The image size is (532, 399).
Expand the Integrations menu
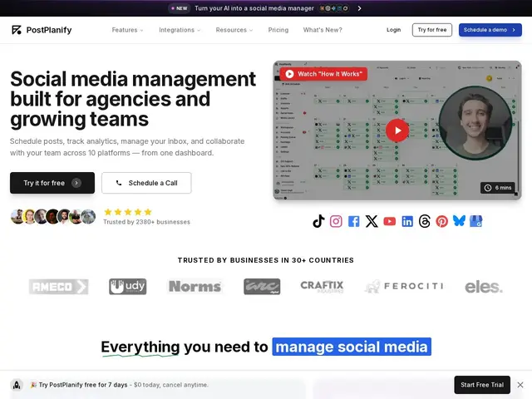(x=180, y=30)
